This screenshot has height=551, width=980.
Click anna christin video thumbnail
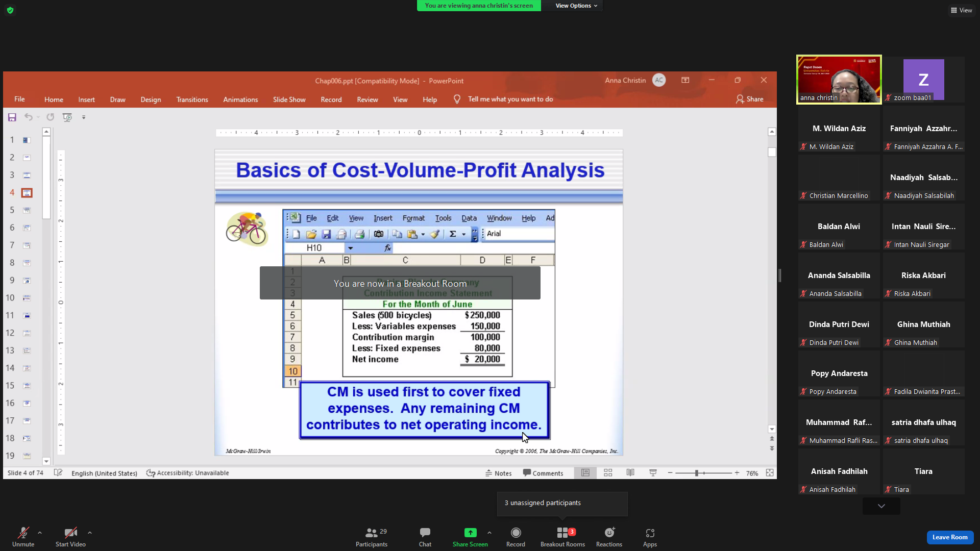pos(839,80)
